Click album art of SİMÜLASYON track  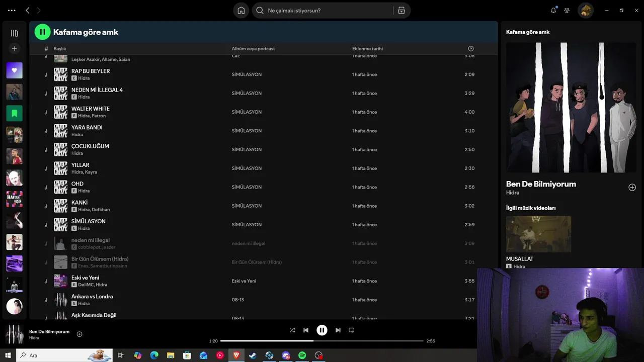(60, 225)
